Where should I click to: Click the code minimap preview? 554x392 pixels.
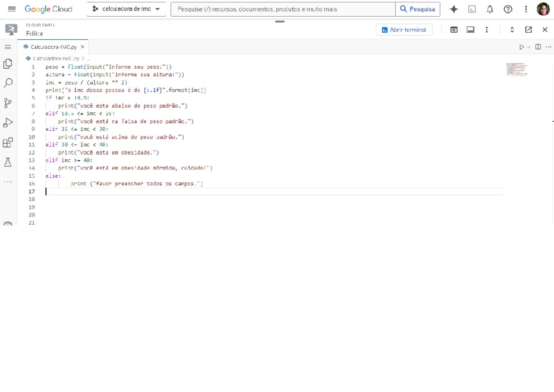click(x=517, y=69)
